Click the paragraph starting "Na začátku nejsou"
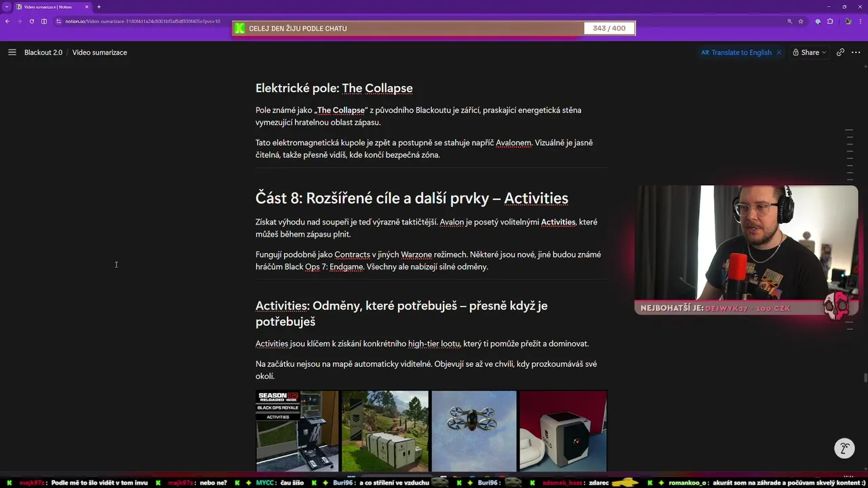 [x=426, y=370]
